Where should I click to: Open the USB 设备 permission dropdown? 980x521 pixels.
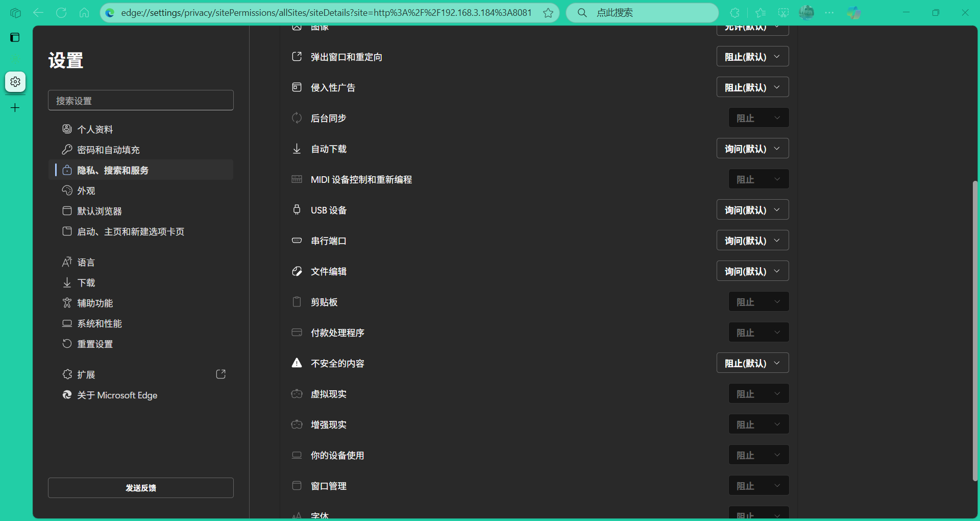click(752, 210)
